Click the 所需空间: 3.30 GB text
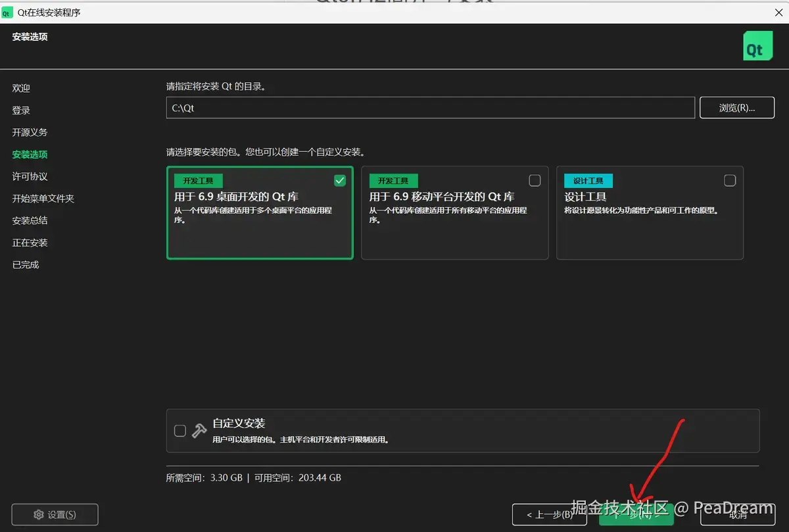The image size is (789, 532). tap(204, 478)
